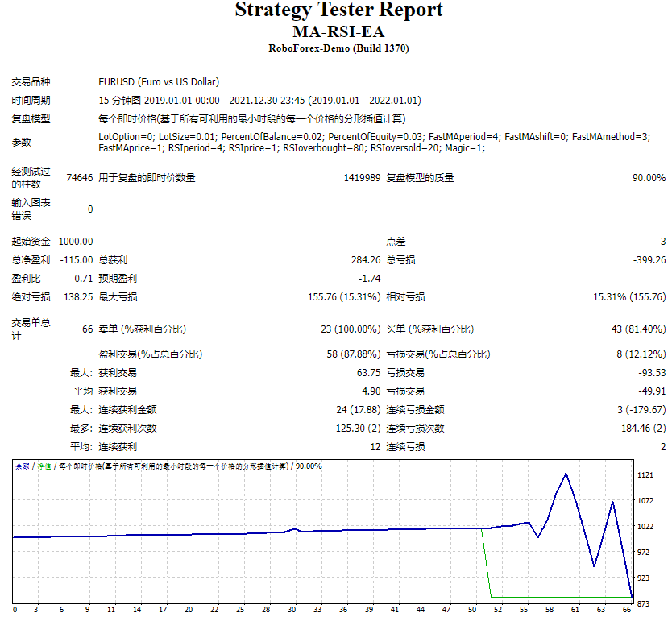Click the bars tested value 74646

(80, 178)
